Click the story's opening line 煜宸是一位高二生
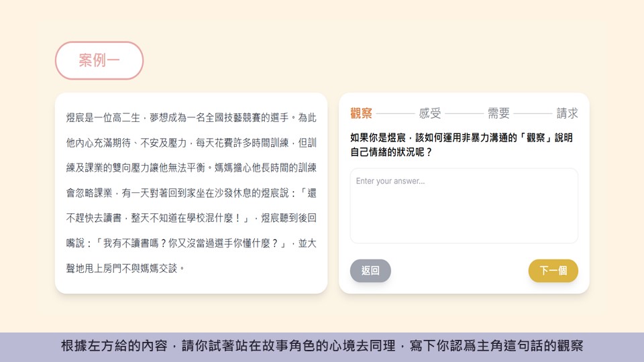 coord(191,117)
